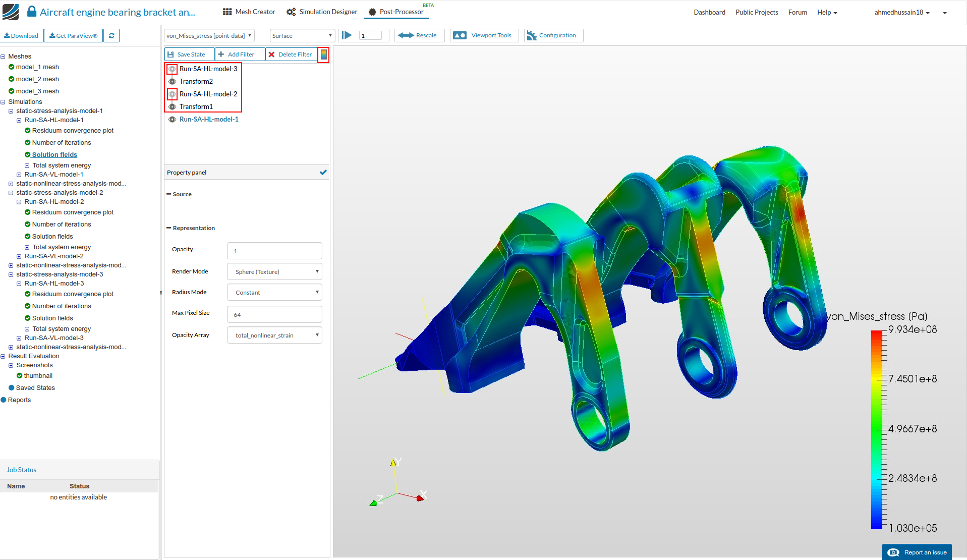Click the play animation button
The width and height of the screenshot is (967, 560).
click(347, 35)
